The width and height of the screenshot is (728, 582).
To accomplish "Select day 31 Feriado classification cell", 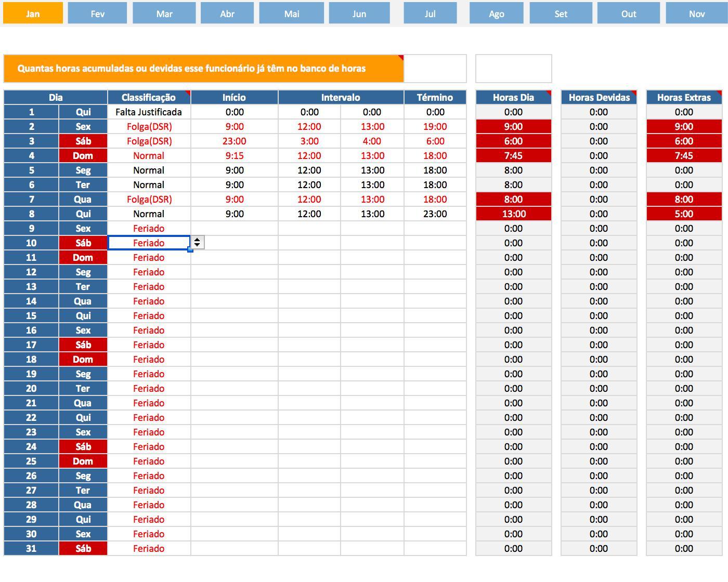I will [x=149, y=549].
